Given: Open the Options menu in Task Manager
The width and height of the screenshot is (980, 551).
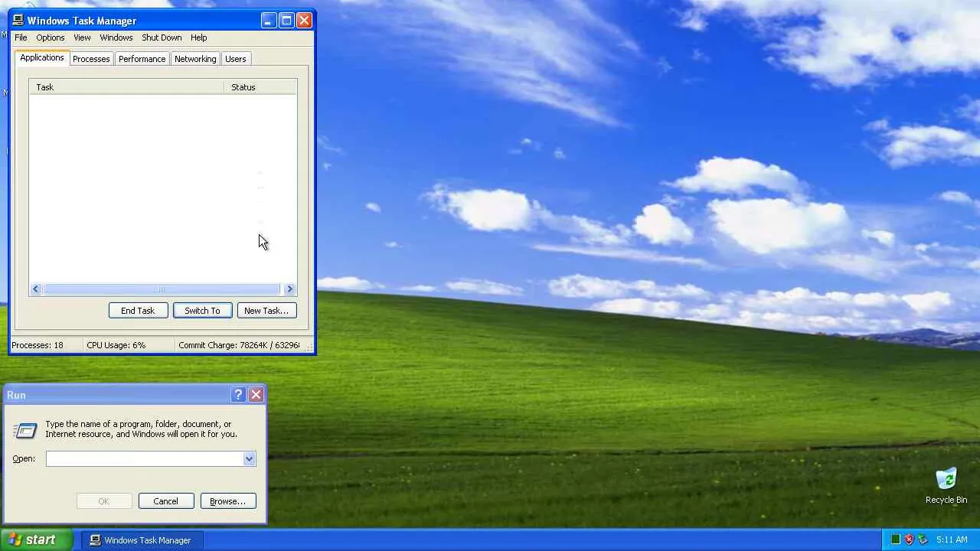Looking at the screenshot, I should coord(51,37).
